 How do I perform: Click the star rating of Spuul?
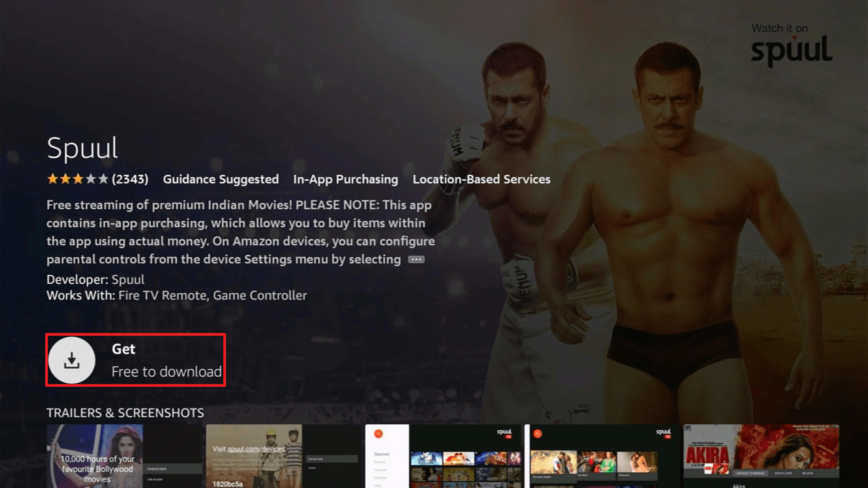pyautogui.click(x=78, y=179)
